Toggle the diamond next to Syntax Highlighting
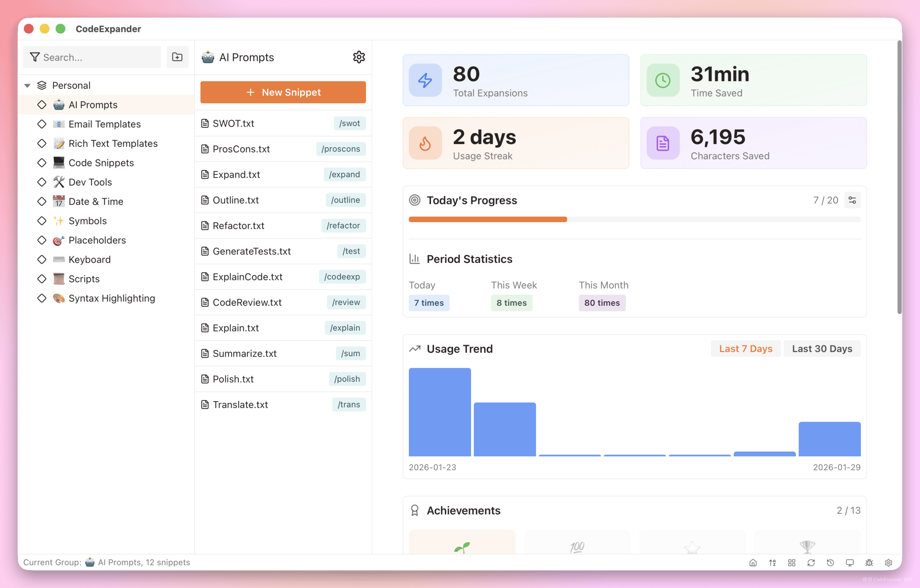920x588 pixels. [x=42, y=298]
